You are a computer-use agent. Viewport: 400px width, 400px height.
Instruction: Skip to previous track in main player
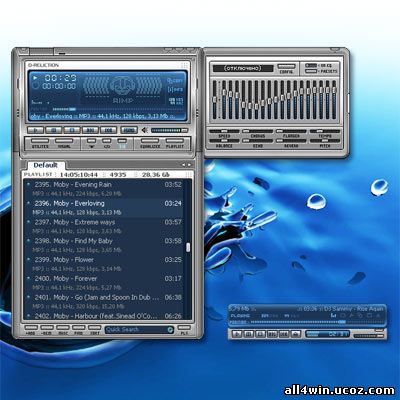pyautogui.click(x=90, y=130)
